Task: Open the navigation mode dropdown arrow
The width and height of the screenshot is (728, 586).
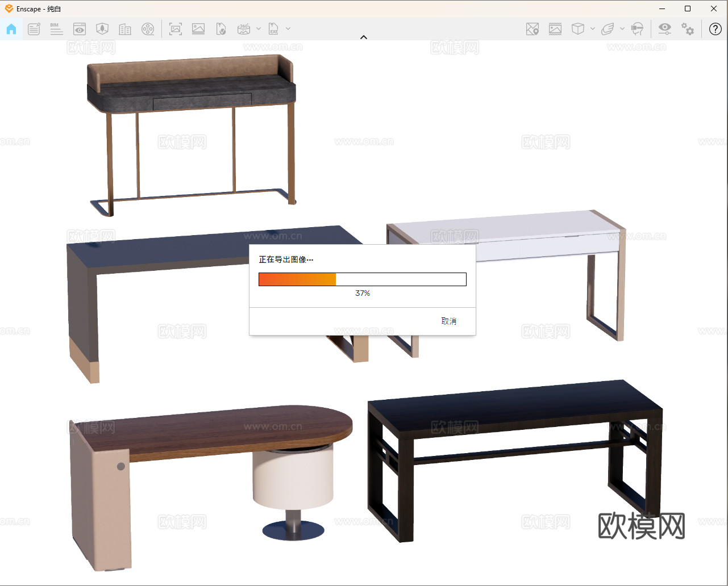Action: pyautogui.click(x=622, y=29)
